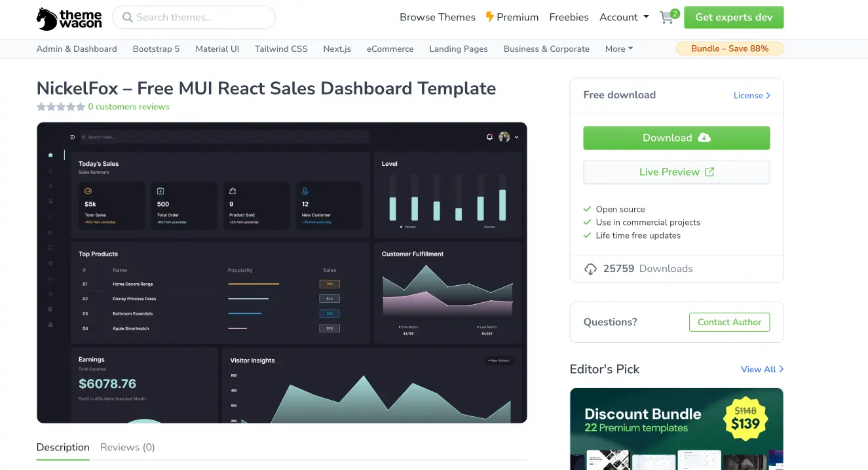
Task: Click "Use in commercial projects" text
Action: (x=648, y=222)
